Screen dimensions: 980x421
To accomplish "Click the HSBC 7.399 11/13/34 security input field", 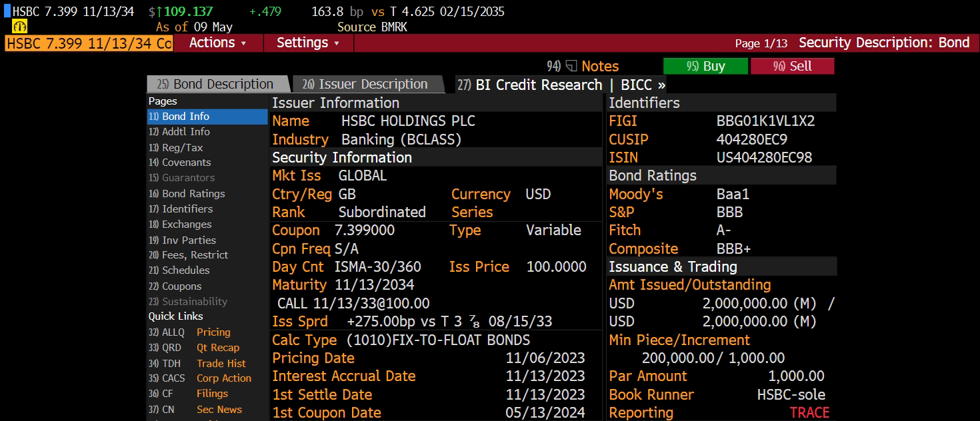I will click(x=89, y=43).
